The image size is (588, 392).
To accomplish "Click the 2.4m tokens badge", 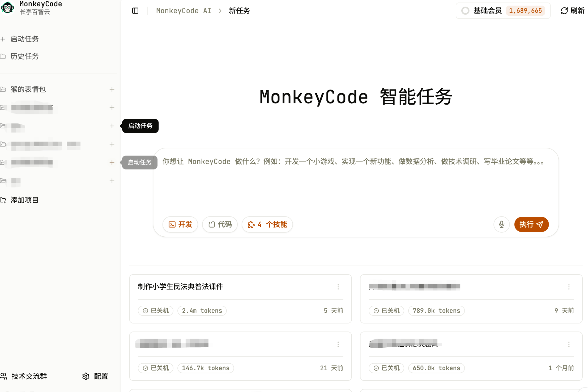I will (202, 311).
